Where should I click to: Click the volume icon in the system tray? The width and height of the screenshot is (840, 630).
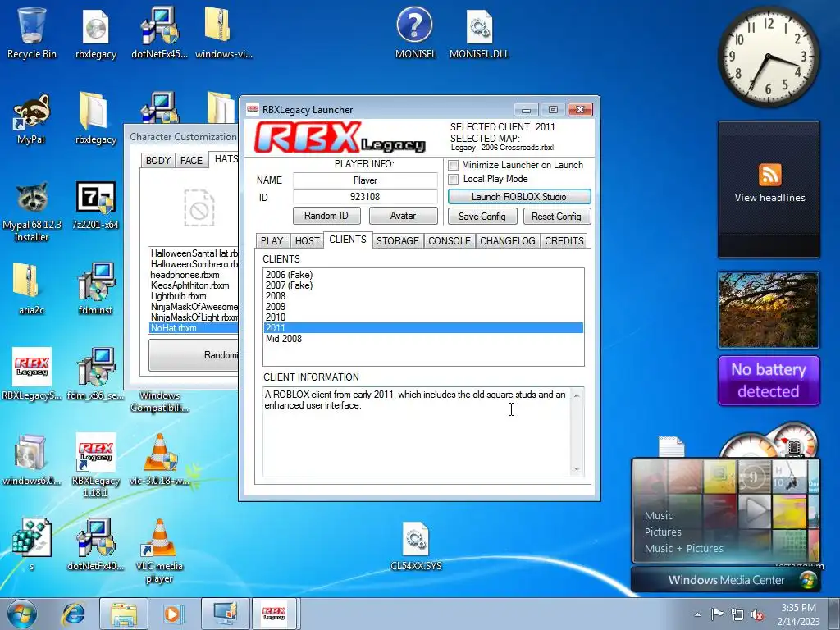[x=757, y=614]
